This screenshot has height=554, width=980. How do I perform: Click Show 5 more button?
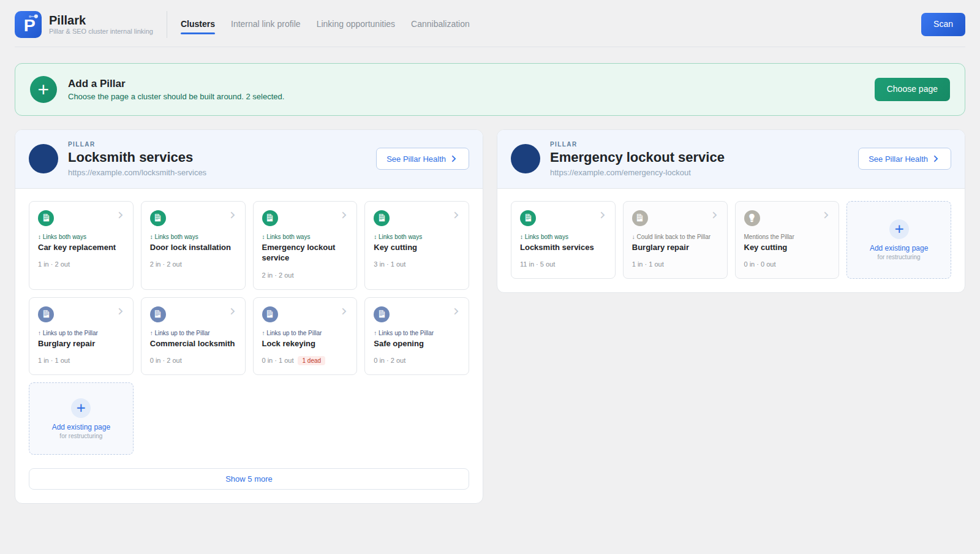(249, 479)
